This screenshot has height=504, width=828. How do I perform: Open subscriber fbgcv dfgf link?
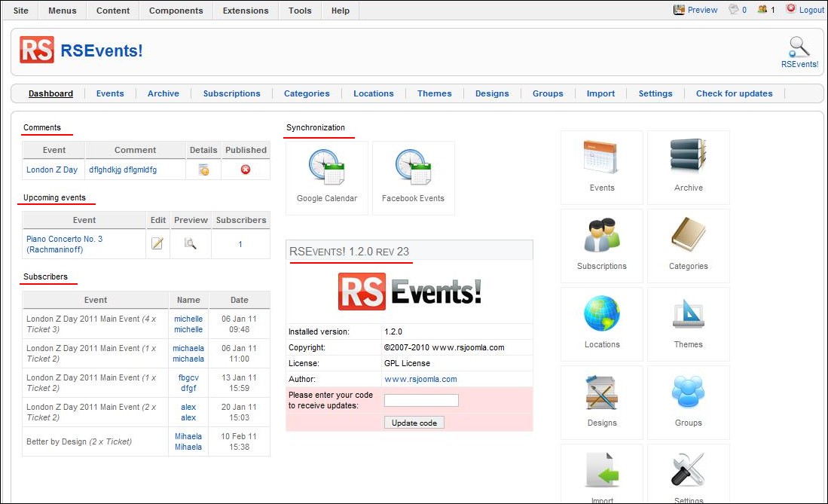188,383
